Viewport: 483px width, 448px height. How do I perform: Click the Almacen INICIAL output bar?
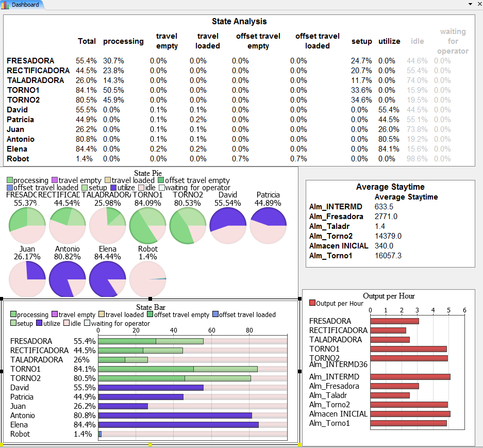click(410, 414)
